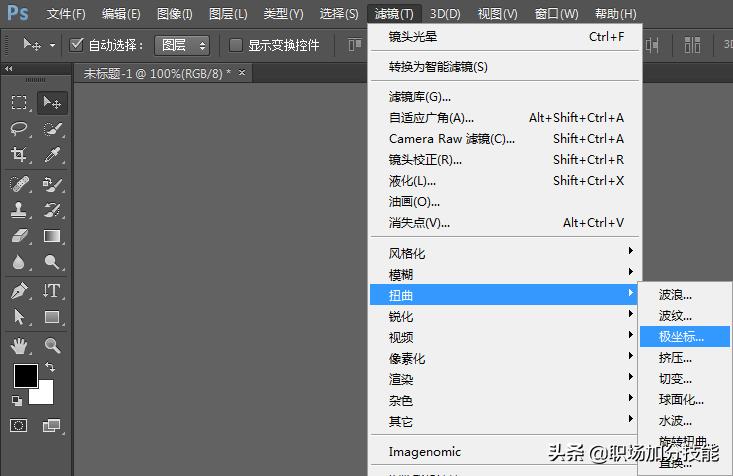Image resolution: width=733 pixels, height=476 pixels.
Task: Click the black foreground color swatch
Action: [x=24, y=375]
